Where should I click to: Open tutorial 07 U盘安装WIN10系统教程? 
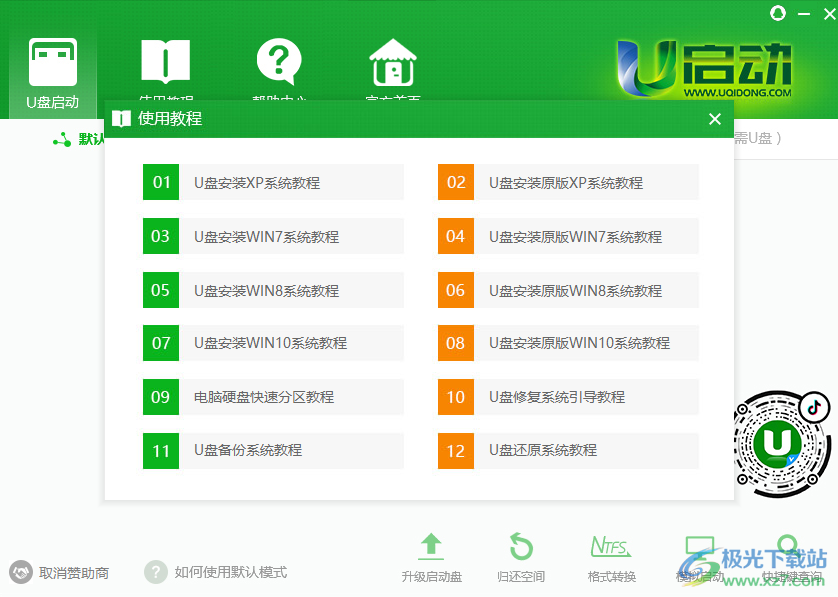tap(273, 343)
